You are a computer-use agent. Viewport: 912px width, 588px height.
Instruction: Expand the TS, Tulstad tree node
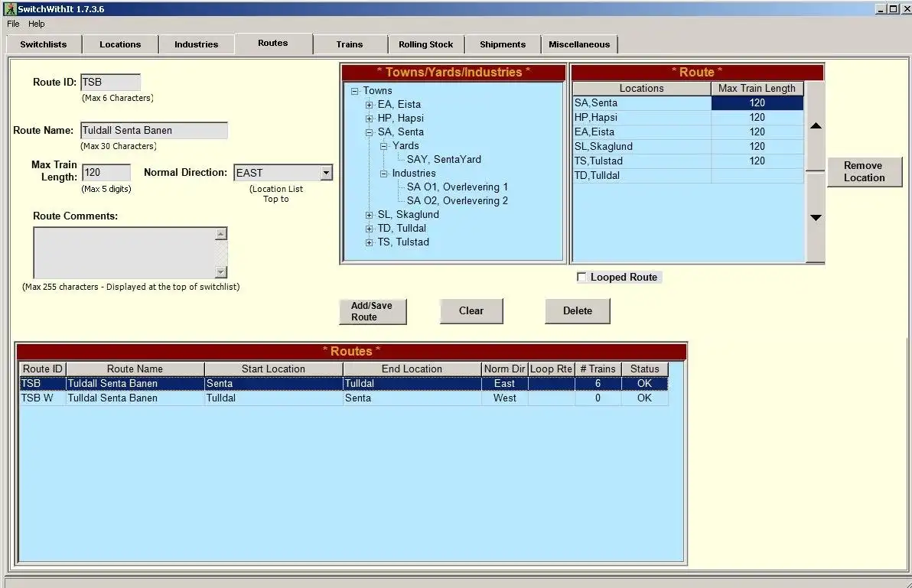[370, 242]
